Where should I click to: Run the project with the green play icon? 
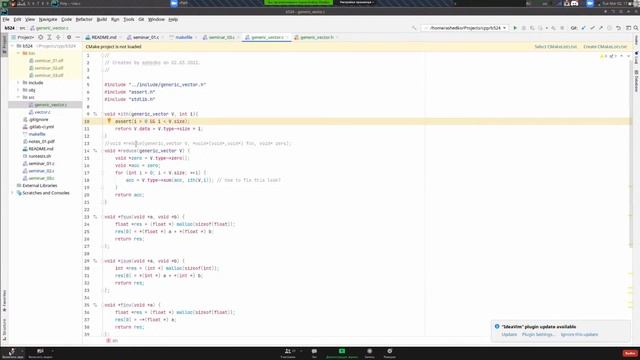(515, 28)
